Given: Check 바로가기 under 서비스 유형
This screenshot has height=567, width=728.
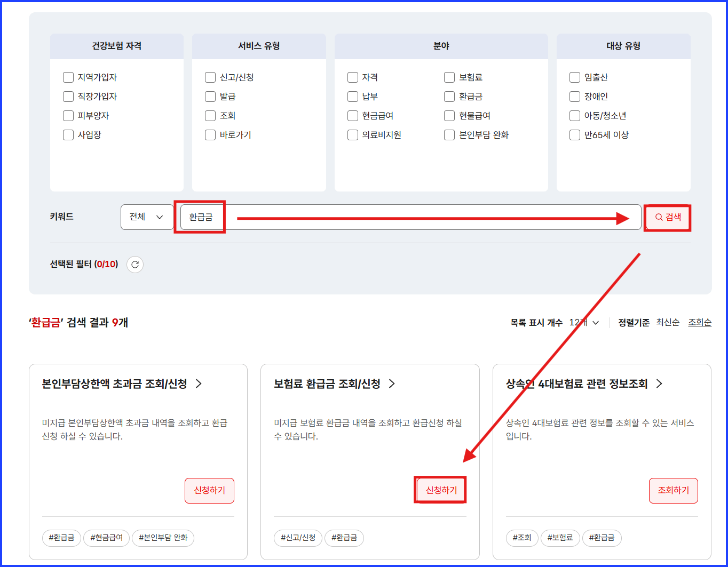Looking at the screenshot, I should click(x=210, y=135).
